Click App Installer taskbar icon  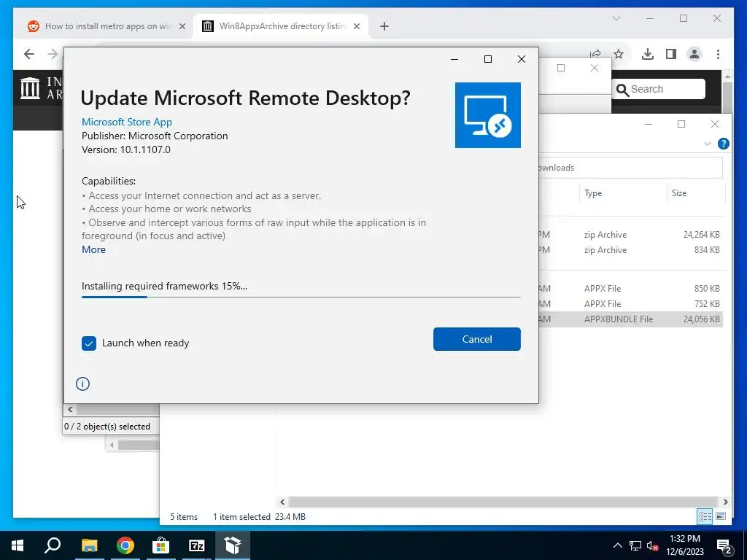[x=233, y=545]
